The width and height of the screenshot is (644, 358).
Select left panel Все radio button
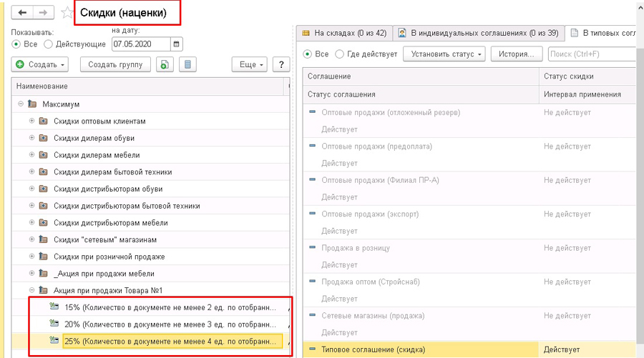pos(16,44)
